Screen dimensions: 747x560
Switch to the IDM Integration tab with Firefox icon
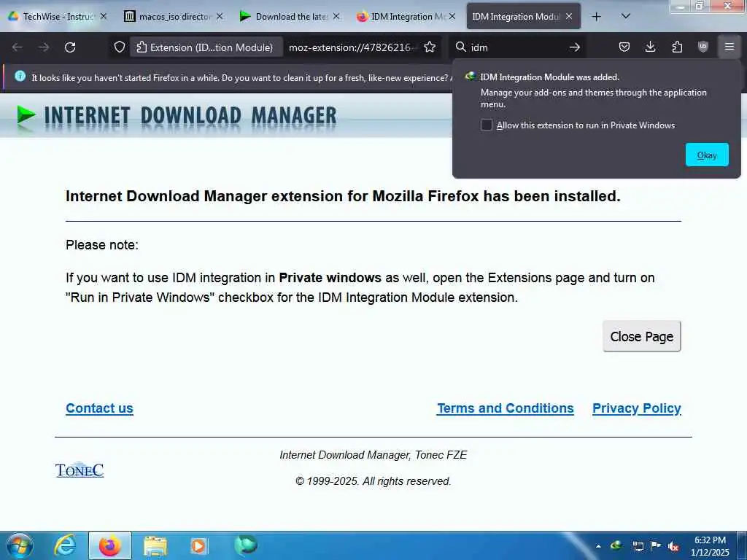pos(406,17)
